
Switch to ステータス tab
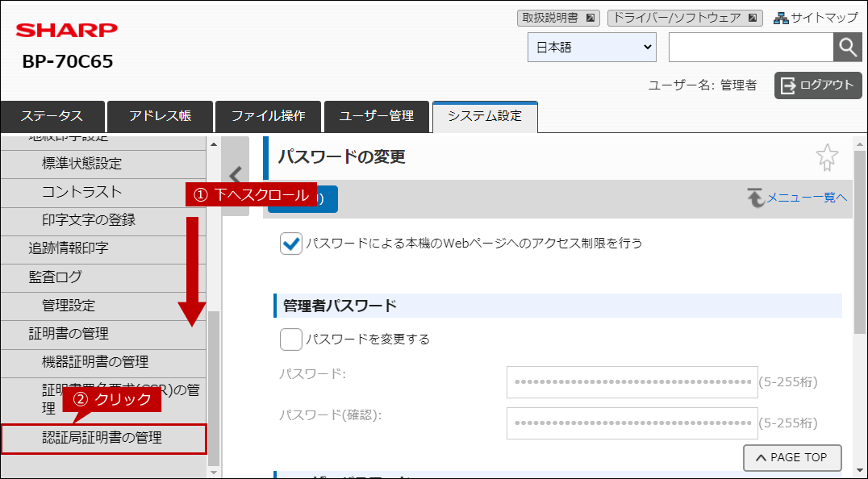tap(52, 117)
